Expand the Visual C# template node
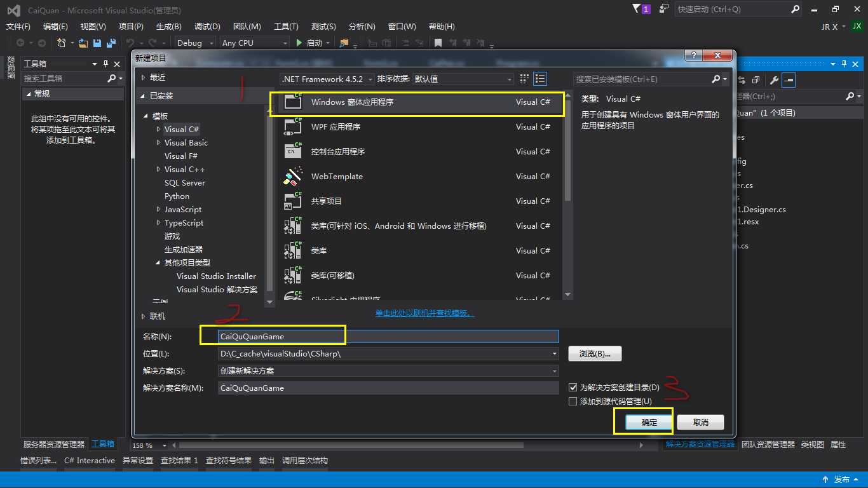This screenshot has width=868, height=488. click(159, 129)
